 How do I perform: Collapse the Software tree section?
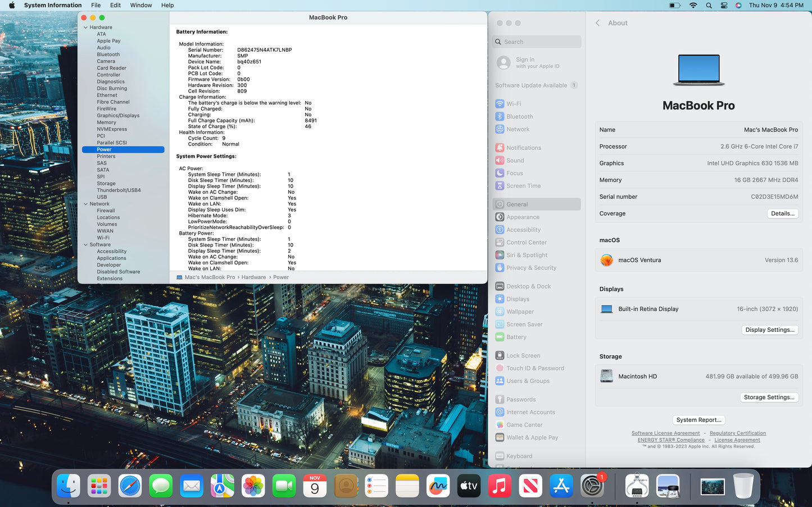(x=85, y=245)
